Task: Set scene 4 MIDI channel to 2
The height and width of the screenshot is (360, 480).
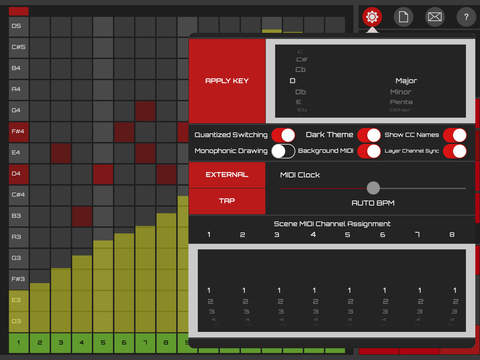Action: [x=315, y=301]
